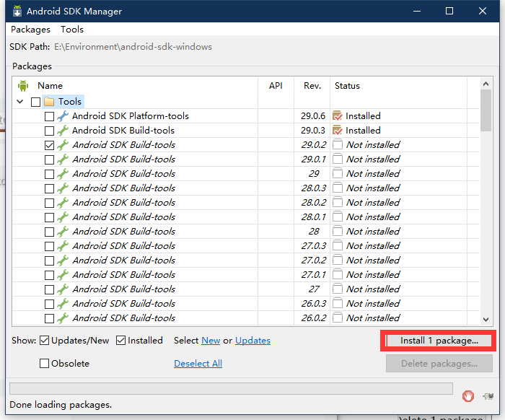Select the Build-tools row with revision 29
The height and width of the screenshot is (420, 505).
click(246, 174)
